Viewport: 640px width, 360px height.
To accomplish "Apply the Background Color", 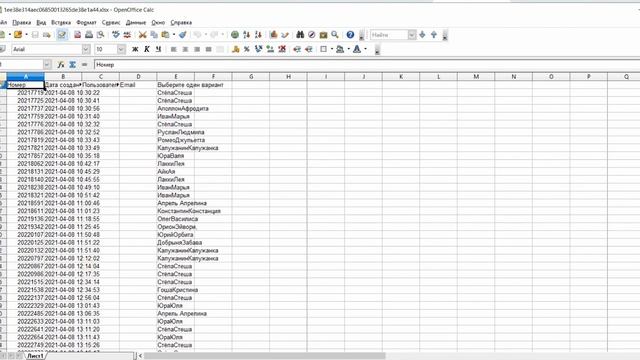I will (x=340, y=49).
